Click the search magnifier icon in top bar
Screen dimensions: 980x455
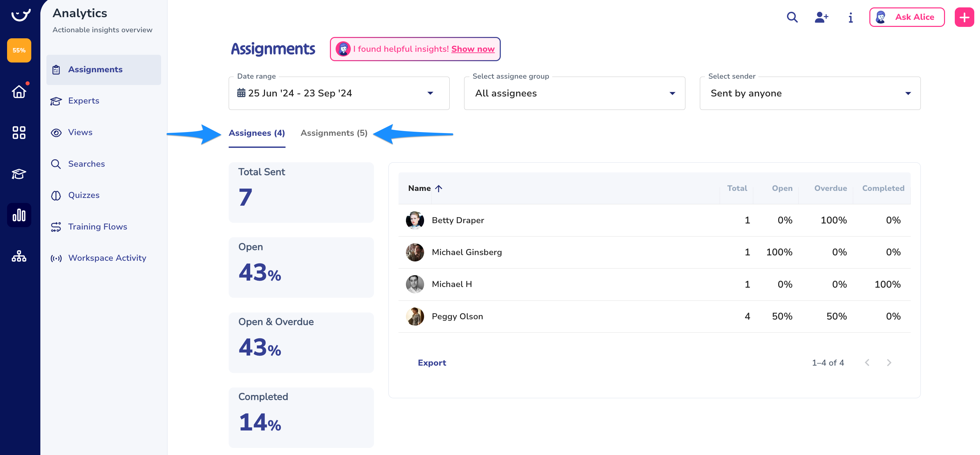point(792,17)
